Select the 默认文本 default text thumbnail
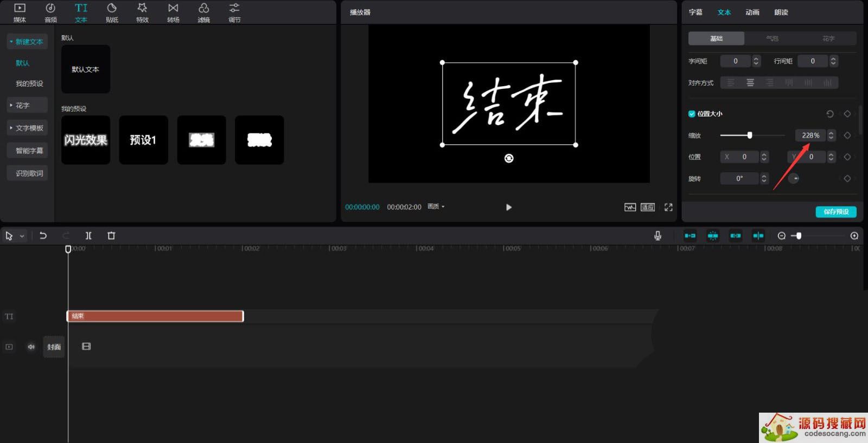The width and height of the screenshot is (868, 443). [86, 69]
